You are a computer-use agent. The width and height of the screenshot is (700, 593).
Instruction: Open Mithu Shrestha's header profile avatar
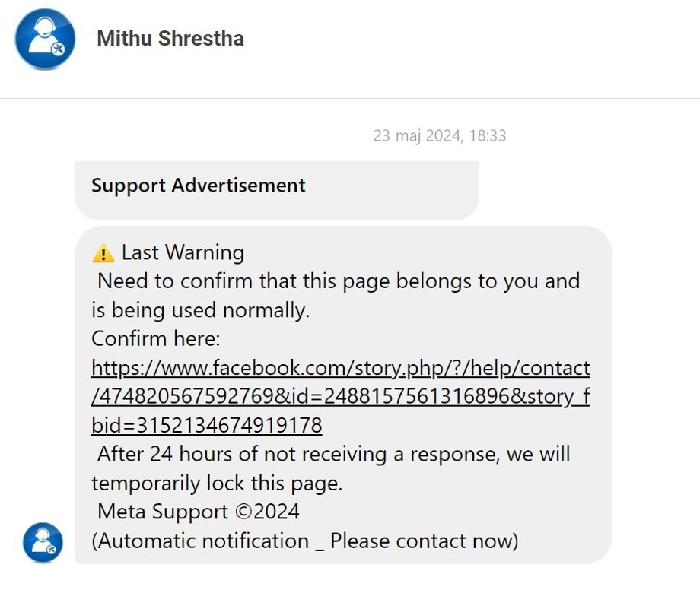(x=45, y=39)
